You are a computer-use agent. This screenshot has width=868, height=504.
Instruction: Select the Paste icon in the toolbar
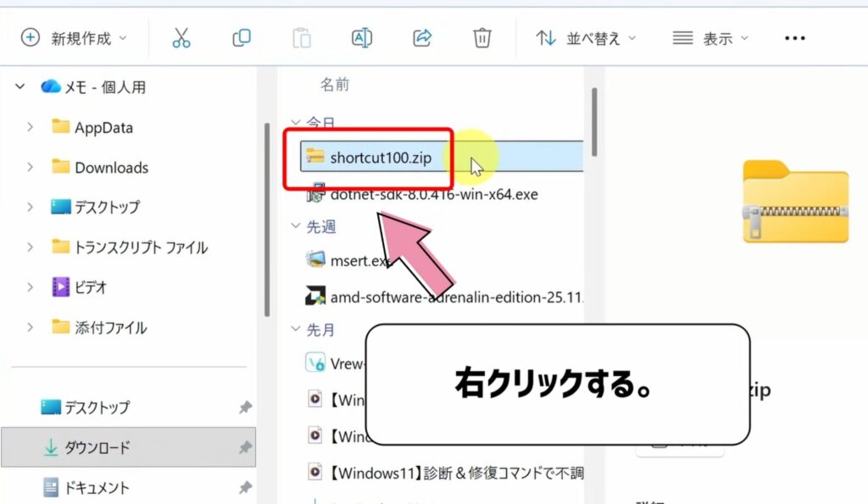click(x=300, y=37)
